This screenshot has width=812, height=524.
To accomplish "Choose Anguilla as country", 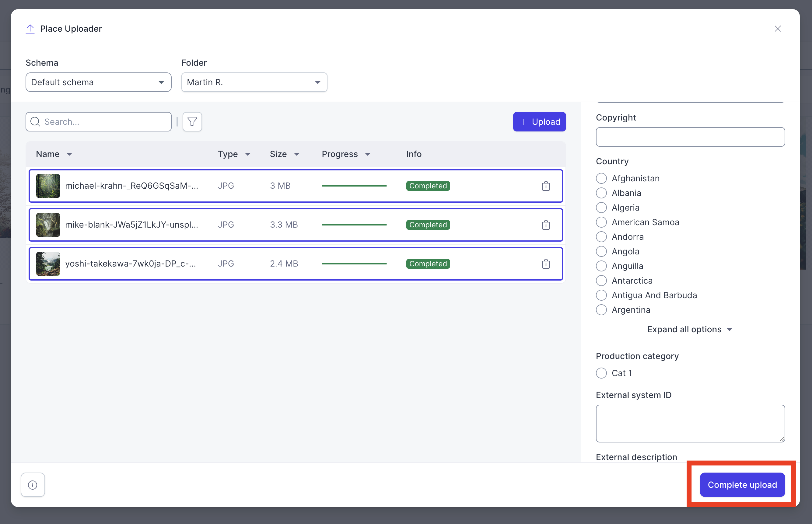I will point(601,266).
